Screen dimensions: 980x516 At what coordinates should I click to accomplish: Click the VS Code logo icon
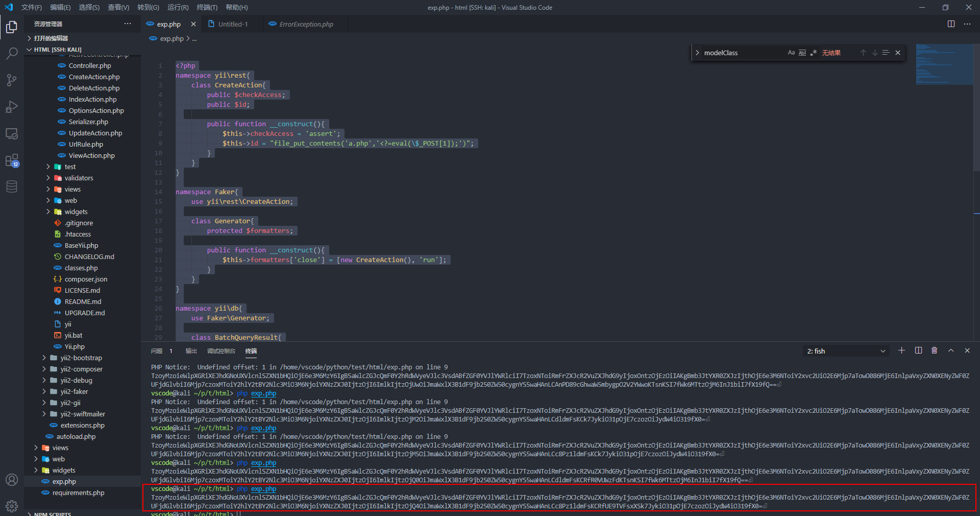pos(9,7)
